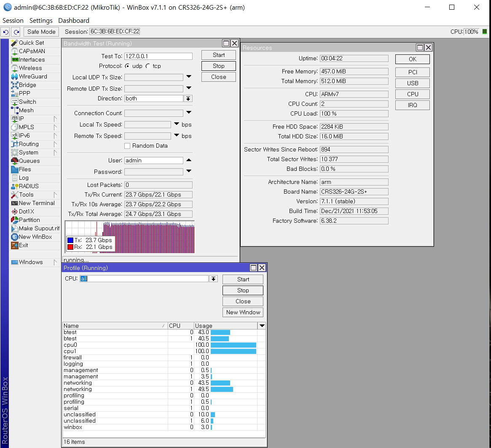The height and width of the screenshot is (448, 491).
Task: Click Stop in the Profile window
Action: pos(243,291)
